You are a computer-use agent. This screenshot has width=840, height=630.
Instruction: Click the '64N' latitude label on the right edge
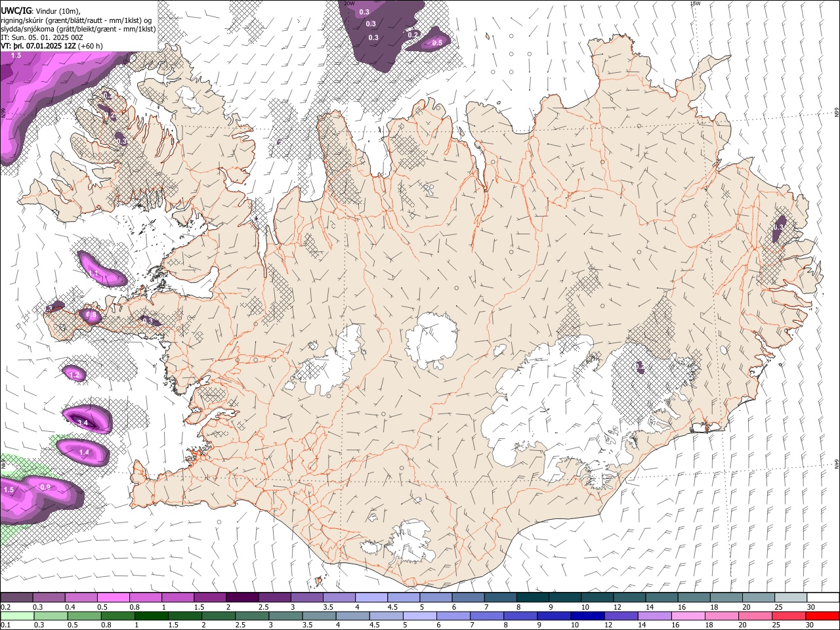[x=837, y=464]
